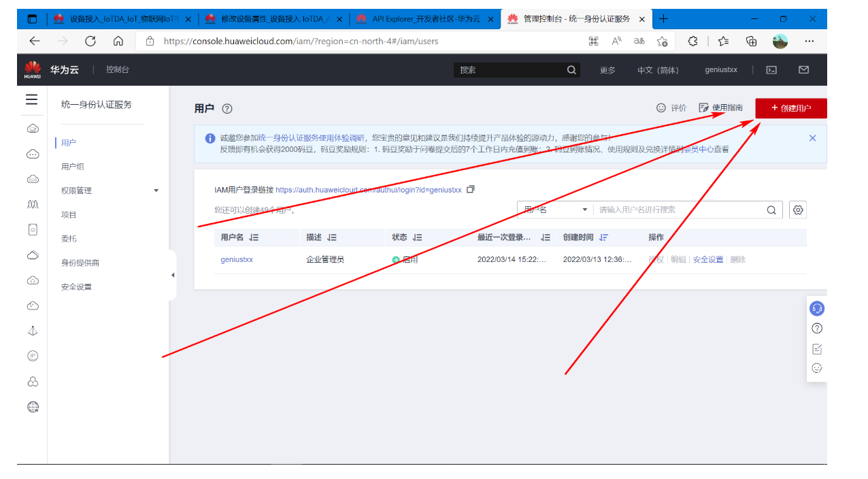Viewport: 868px width, 479px height.
Task: Click the help icon beside 用户 title
Action: (227, 109)
